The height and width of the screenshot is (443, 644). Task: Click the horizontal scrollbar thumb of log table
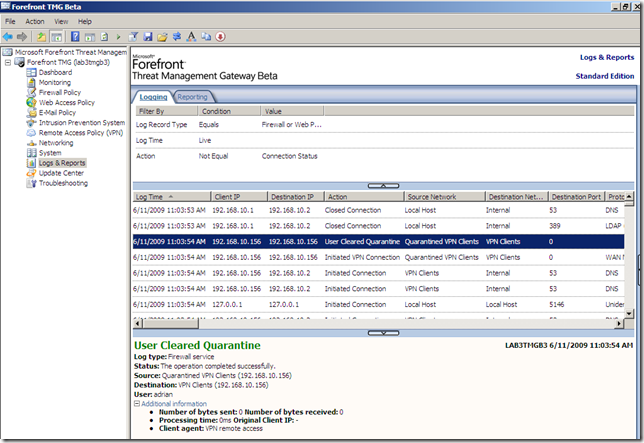click(x=170, y=324)
